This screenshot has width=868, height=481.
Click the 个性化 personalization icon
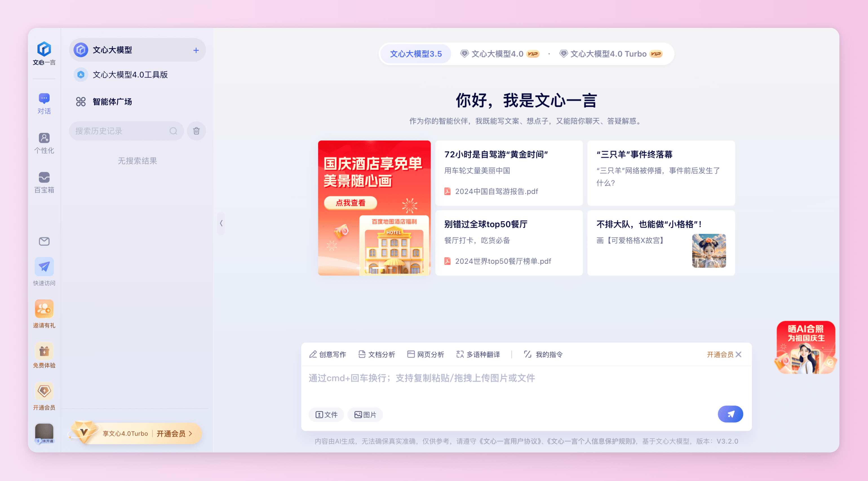pyautogui.click(x=44, y=138)
